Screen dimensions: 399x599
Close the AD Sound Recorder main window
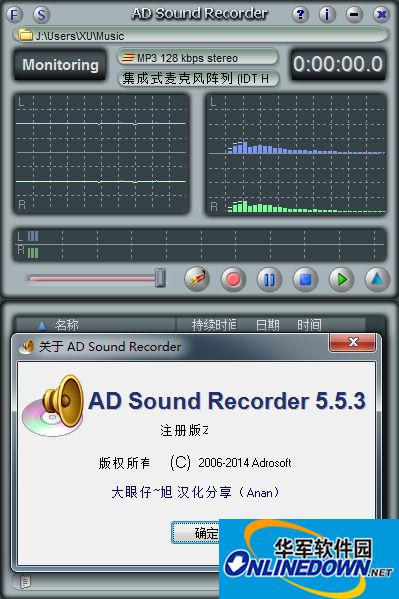tap(381, 15)
